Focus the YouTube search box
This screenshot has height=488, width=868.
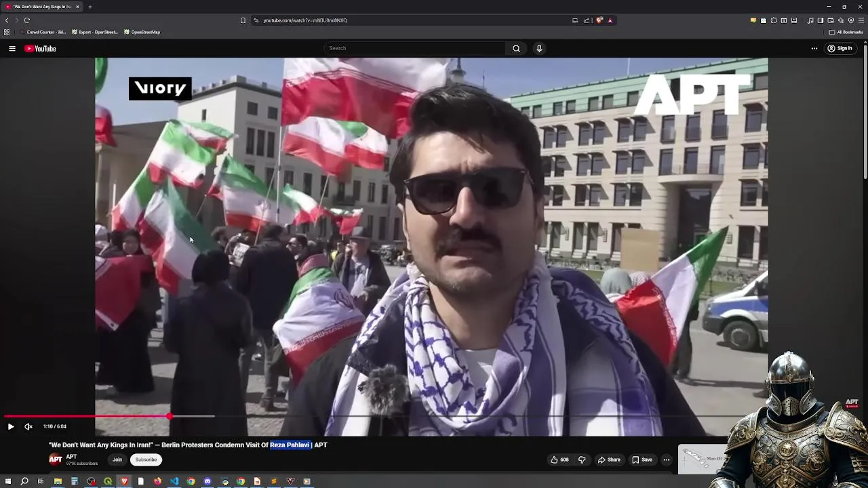tap(415, 48)
